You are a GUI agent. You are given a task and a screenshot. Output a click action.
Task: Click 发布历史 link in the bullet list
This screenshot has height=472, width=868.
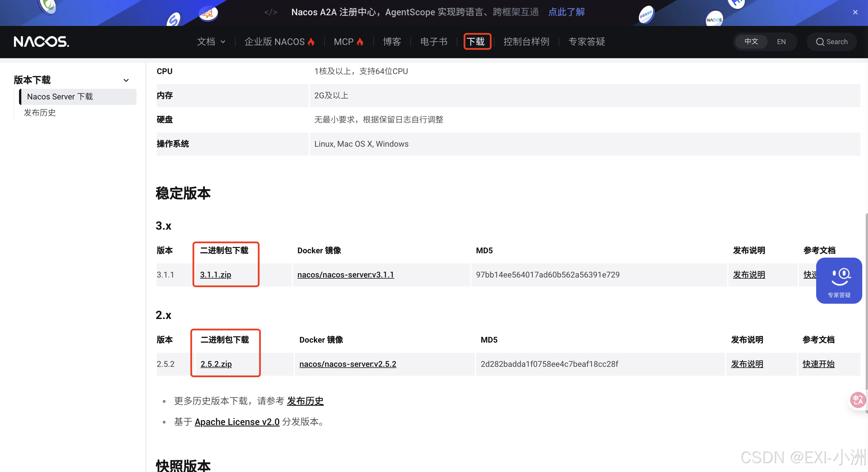pos(305,401)
